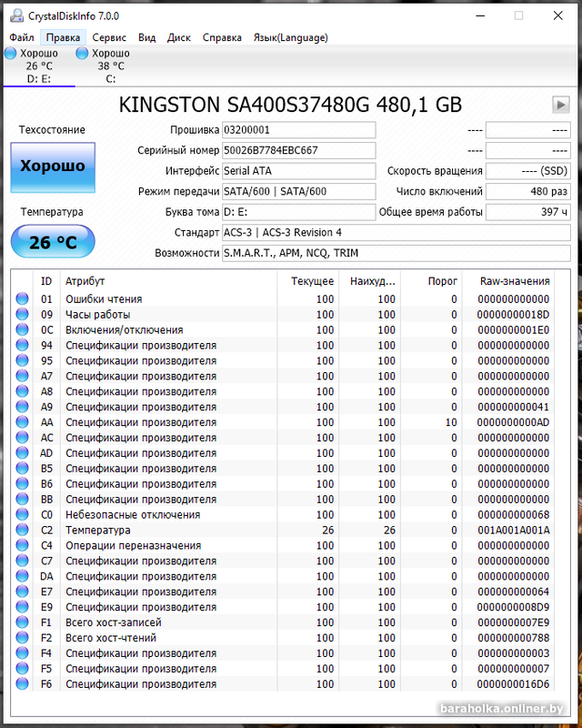Select the Небезопасные отключения attribute name

(x=133, y=514)
